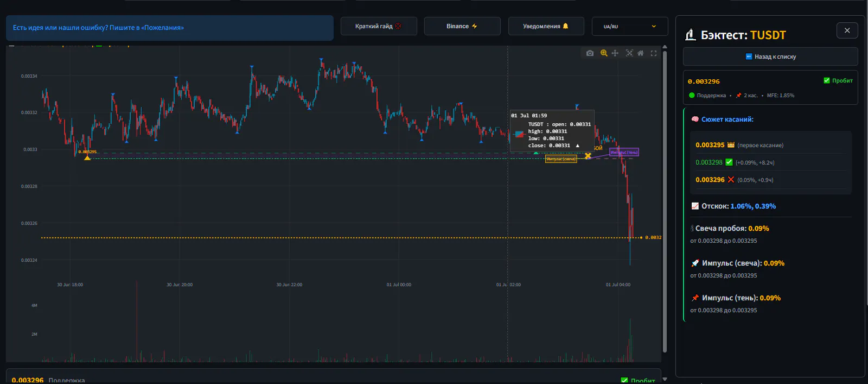Open the Краткий гайд guide
Viewport: 868px width, 384px height.
coord(379,26)
